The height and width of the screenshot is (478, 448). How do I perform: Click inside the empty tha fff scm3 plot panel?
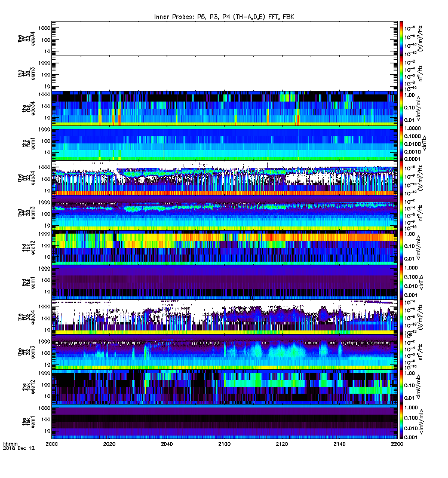pos(225,73)
